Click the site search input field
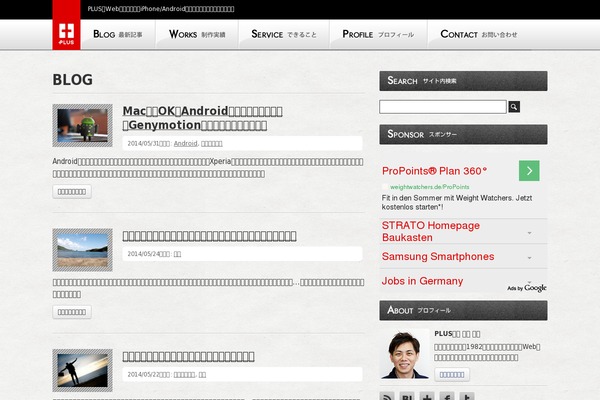The image size is (600, 400). pyautogui.click(x=443, y=107)
